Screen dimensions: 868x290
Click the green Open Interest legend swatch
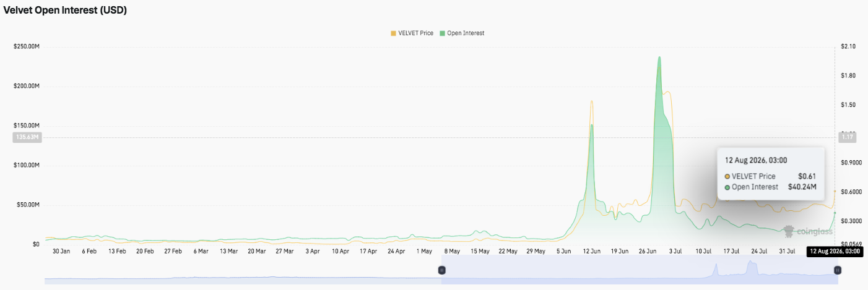click(442, 33)
